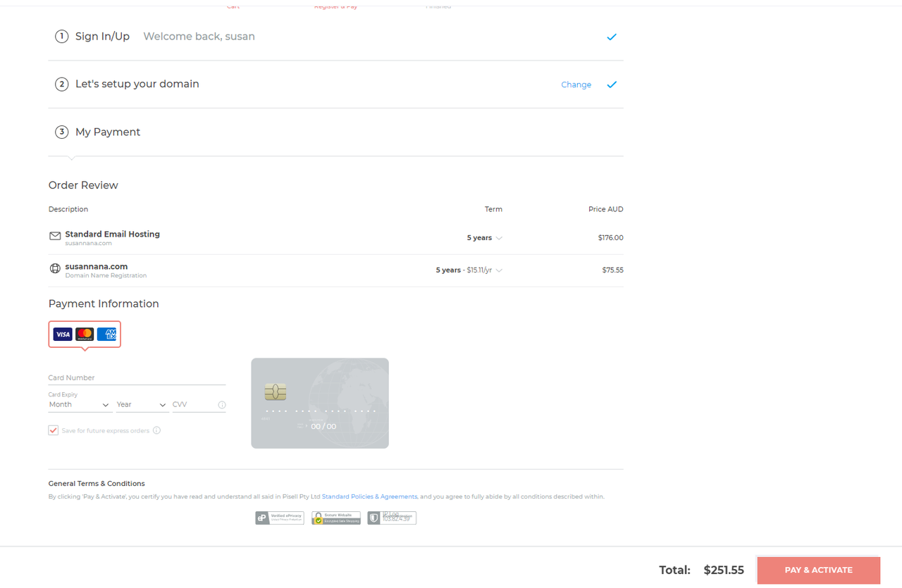Click the $75.55 price
The width and height of the screenshot is (902, 588).
(613, 270)
